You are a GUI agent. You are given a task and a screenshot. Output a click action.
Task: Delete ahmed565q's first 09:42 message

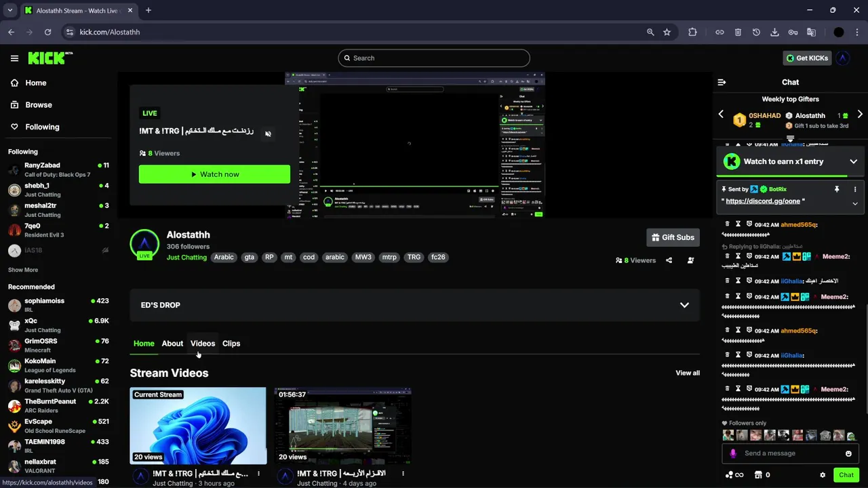click(x=728, y=224)
